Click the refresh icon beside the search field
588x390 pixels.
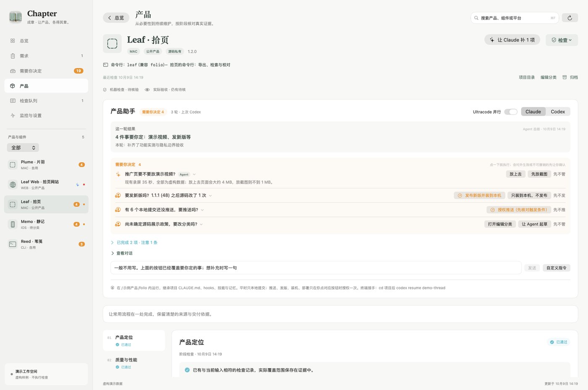[x=570, y=18]
